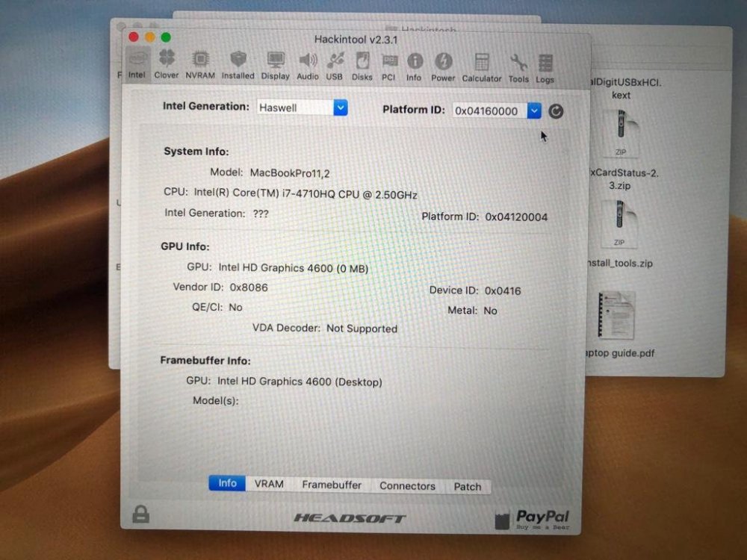The height and width of the screenshot is (560, 747).
Task: Click the Hackintool v2.3.1 window title
Action: pyautogui.click(x=356, y=40)
